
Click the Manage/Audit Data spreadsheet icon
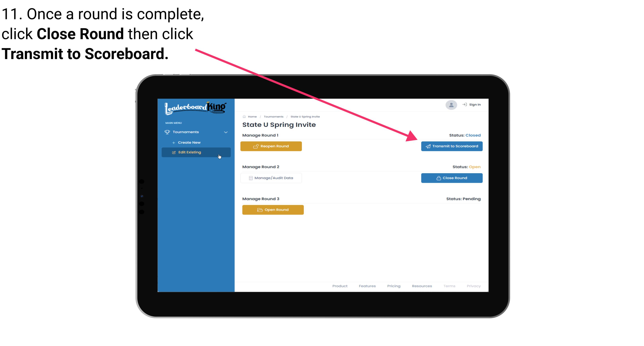coord(250,178)
